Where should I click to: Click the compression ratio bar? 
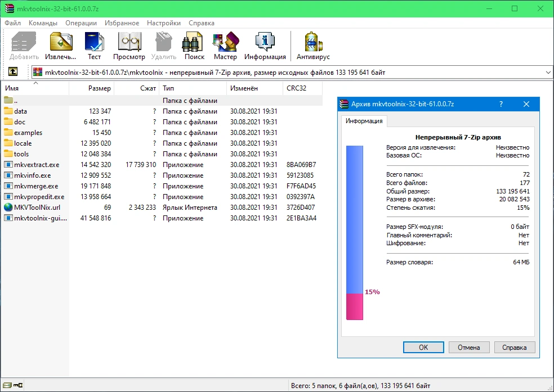coord(355,233)
